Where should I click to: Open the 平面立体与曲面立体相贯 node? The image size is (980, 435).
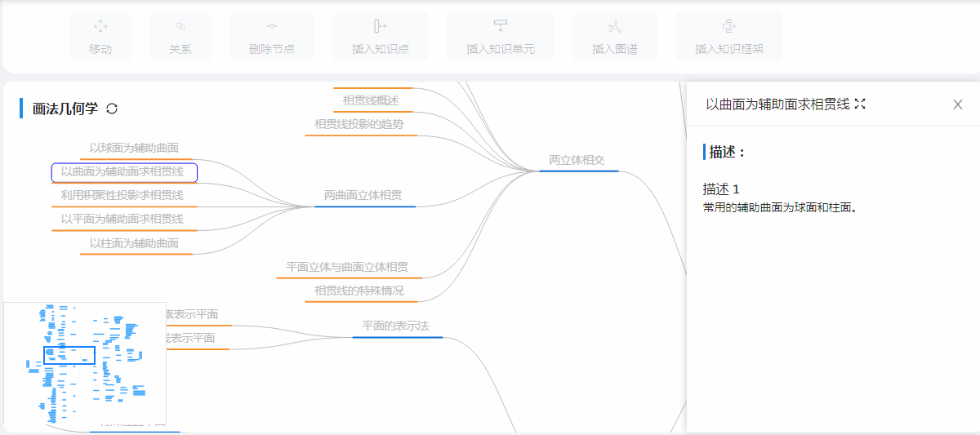click(x=347, y=267)
